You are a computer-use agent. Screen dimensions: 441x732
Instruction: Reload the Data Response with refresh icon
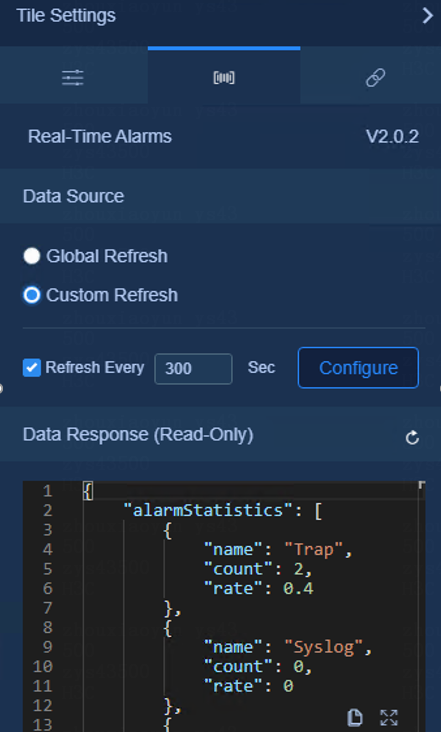pyautogui.click(x=412, y=437)
